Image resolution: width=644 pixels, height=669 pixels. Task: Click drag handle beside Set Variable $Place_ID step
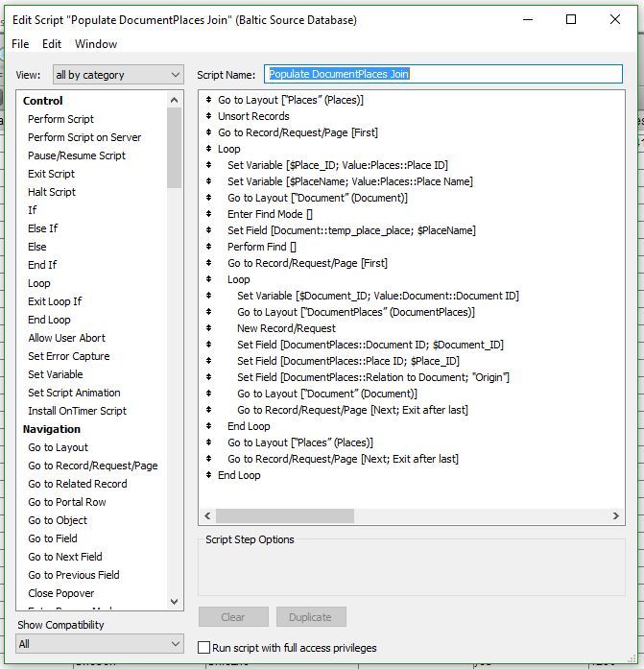coord(208,165)
